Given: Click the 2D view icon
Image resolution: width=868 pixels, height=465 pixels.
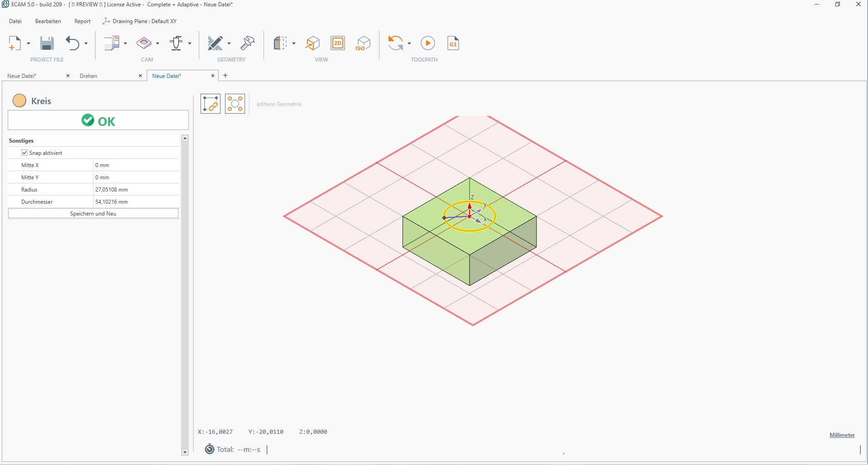Looking at the screenshot, I should coord(338,43).
